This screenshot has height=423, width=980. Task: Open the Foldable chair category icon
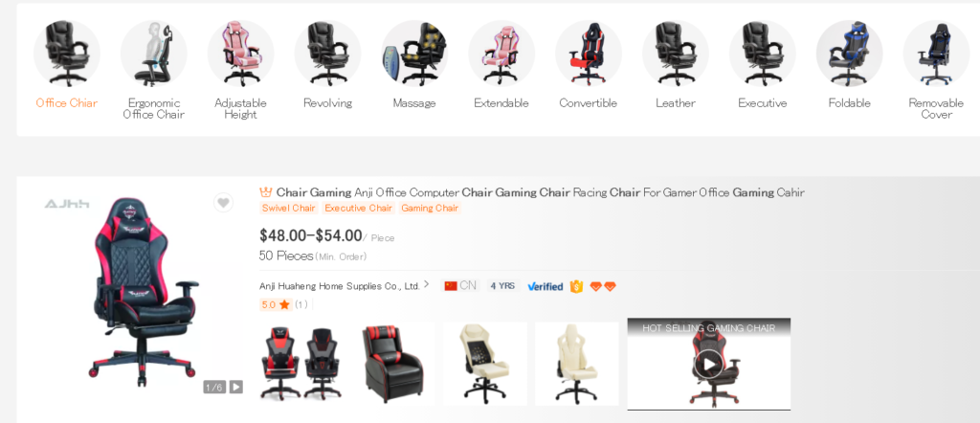coord(850,53)
